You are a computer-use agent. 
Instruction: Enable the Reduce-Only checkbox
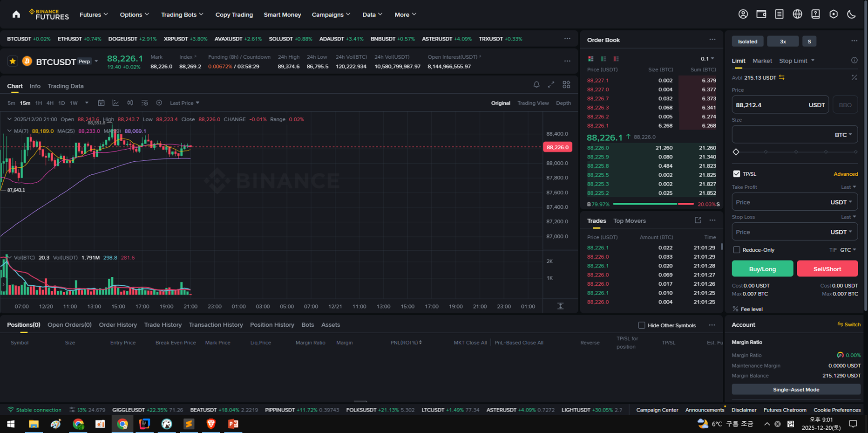(x=736, y=250)
